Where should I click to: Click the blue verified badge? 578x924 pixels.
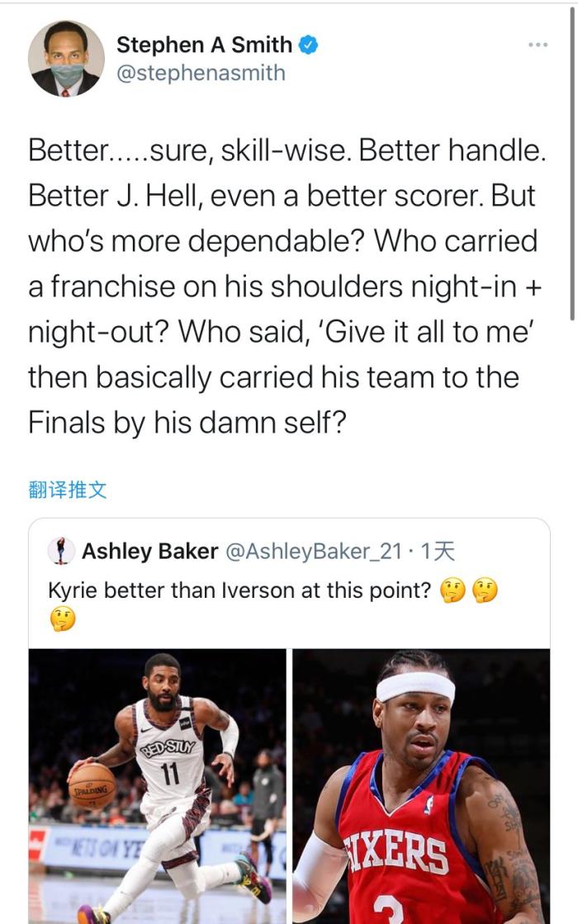(309, 45)
